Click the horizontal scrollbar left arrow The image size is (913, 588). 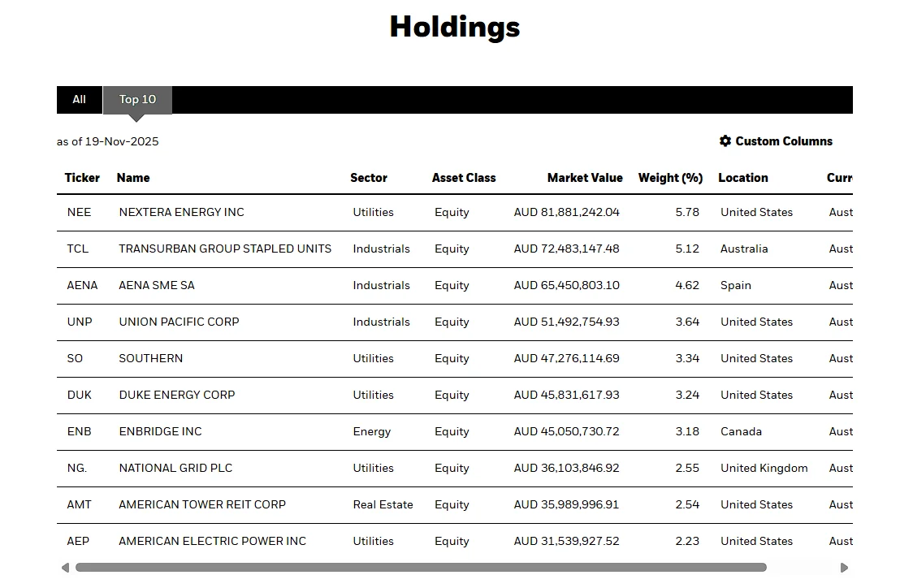coord(65,568)
